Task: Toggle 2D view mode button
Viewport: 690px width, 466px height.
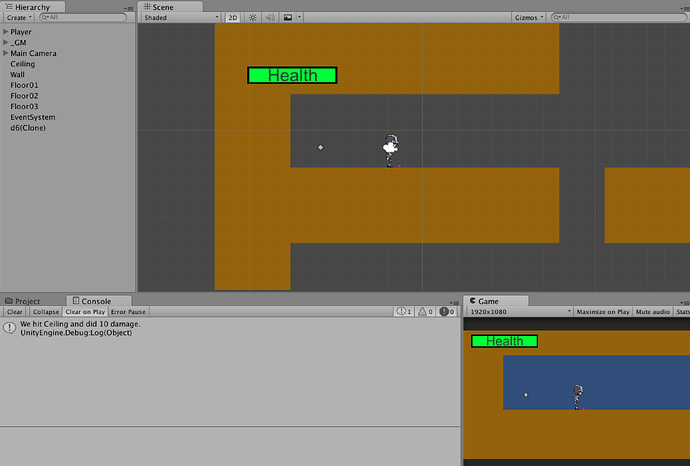Action: click(232, 18)
